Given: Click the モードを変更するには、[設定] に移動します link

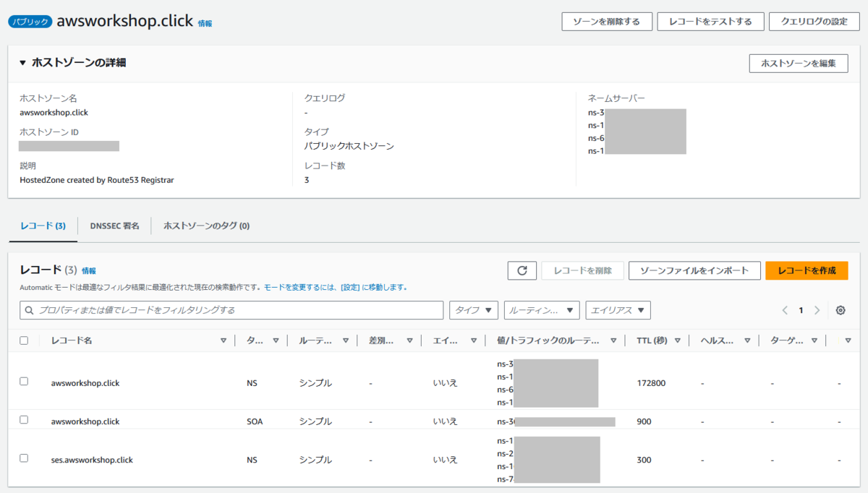Looking at the screenshot, I should click(336, 287).
